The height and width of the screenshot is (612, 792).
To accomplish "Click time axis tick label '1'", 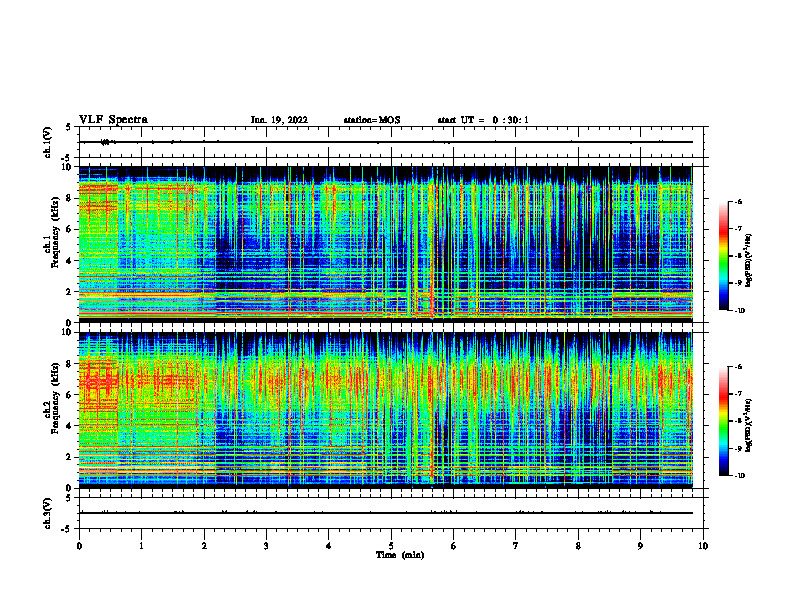I will coord(141,546).
